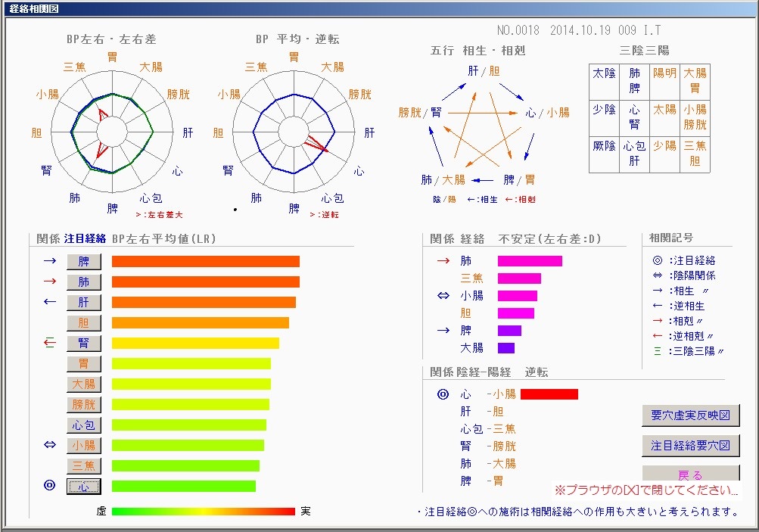Select the 心包 meridian button in the list
759x532 pixels.
pos(83,425)
